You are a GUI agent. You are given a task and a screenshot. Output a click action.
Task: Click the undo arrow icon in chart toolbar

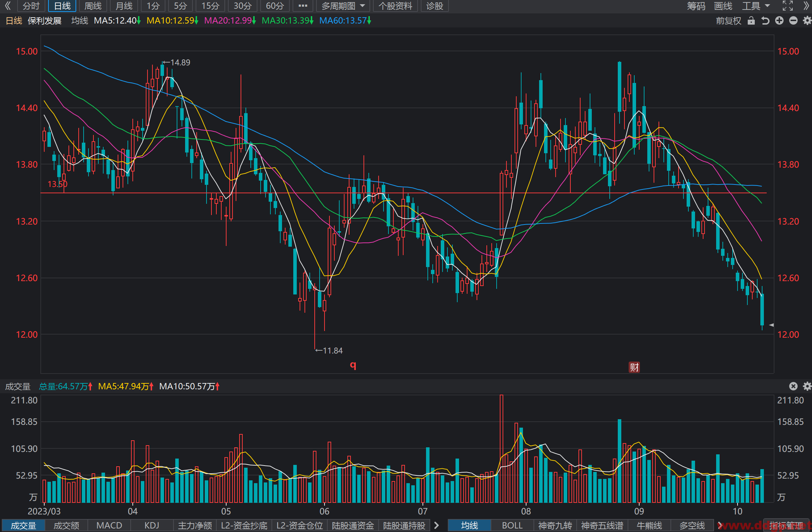pyautogui.click(x=765, y=21)
